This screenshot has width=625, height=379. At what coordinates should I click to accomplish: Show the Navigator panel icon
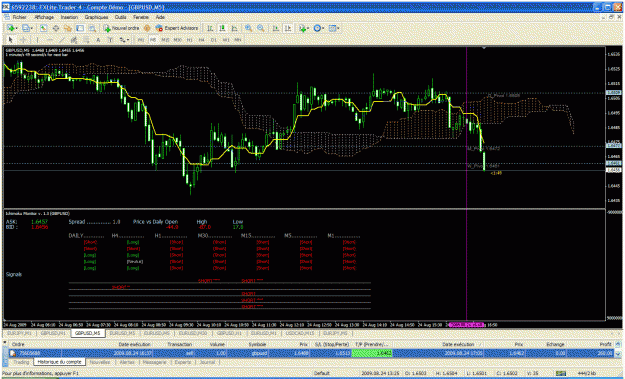pos(68,28)
